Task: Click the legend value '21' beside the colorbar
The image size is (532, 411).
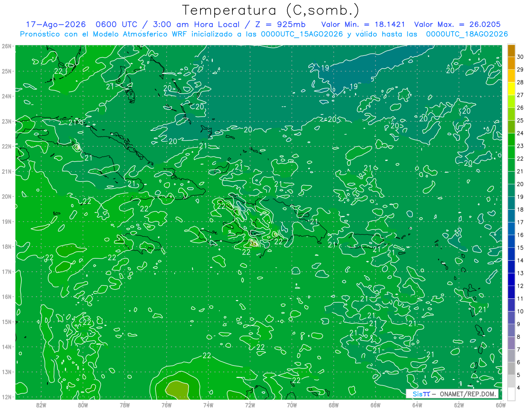Action: coord(520,171)
